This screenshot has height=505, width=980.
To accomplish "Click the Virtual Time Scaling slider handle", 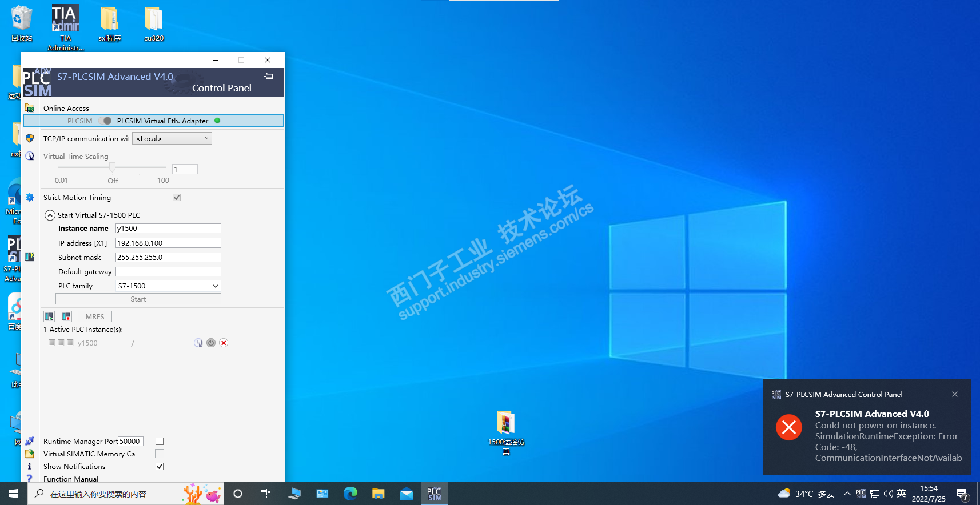I will (113, 167).
